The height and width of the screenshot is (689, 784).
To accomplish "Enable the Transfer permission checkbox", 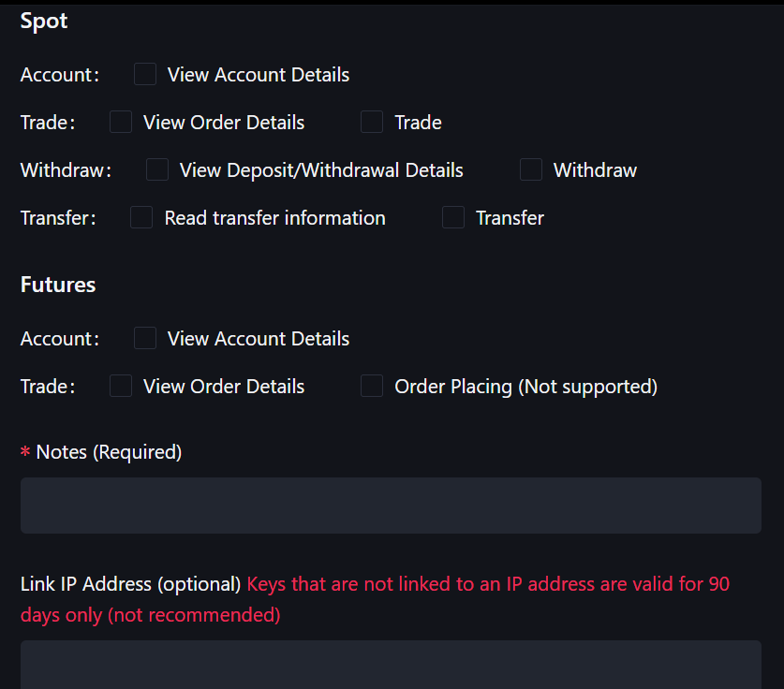I will click(453, 217).
